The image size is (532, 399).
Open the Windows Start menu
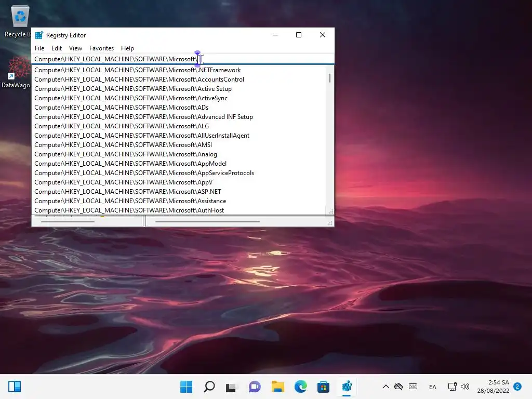click(x=187, y=387)
